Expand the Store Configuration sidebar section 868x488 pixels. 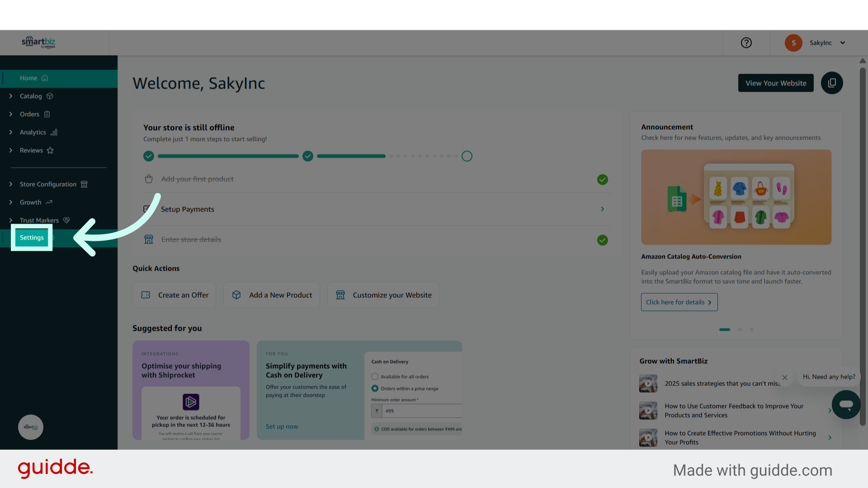coord(48,184)
